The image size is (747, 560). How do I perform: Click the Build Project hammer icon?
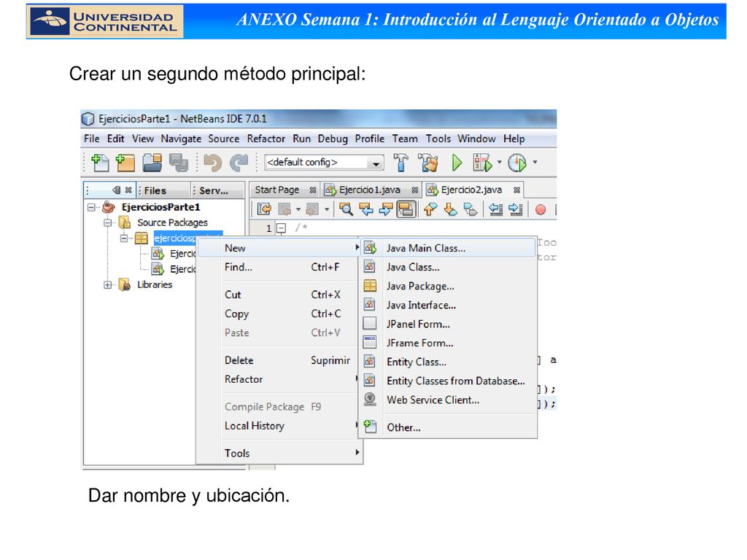click(x=400, y=163)
